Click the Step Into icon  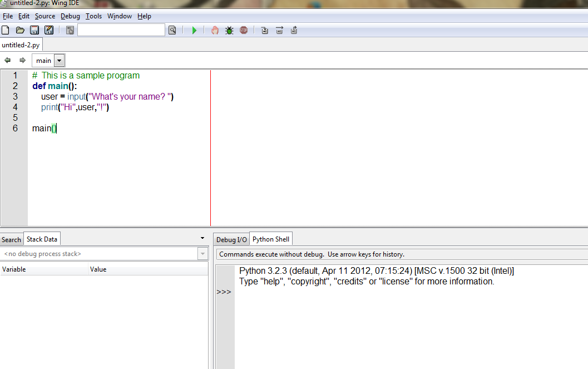[x=265, y=30]
